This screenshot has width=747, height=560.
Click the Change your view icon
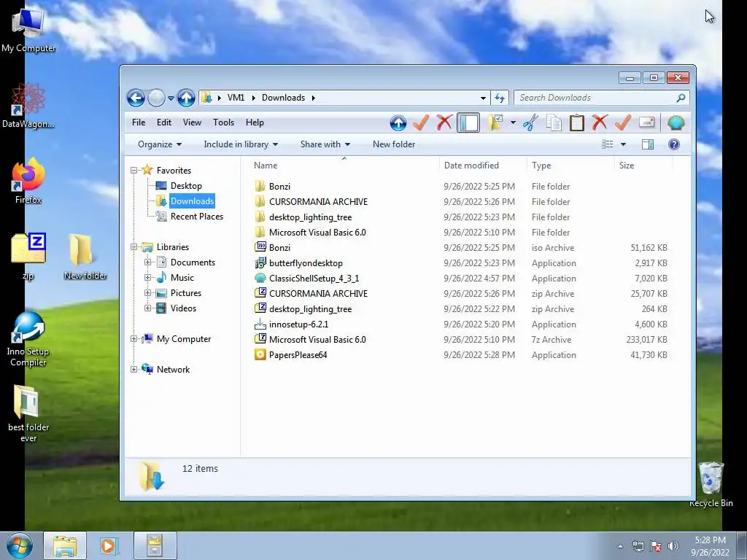click(x=608, y=144)
